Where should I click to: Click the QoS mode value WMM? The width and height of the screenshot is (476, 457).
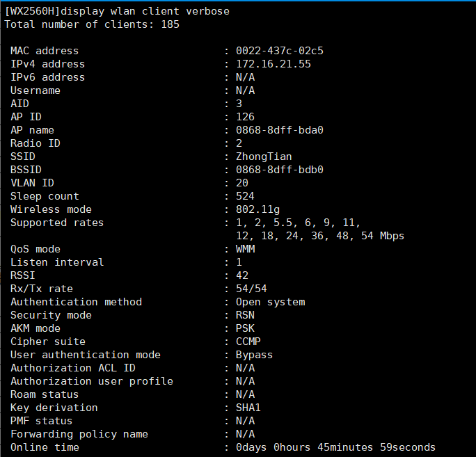pyautogui.click(x=245, y=249)
